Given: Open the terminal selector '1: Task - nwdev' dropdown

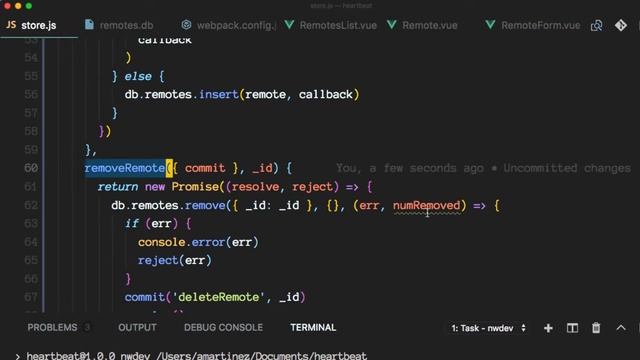Looking at the screenshot, I should [488, 328].
